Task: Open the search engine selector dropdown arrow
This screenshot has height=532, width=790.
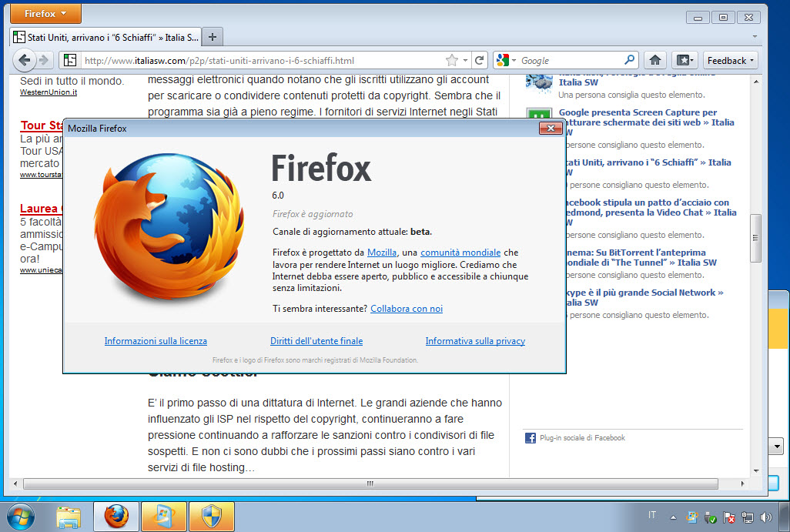Action: (514, 61)
